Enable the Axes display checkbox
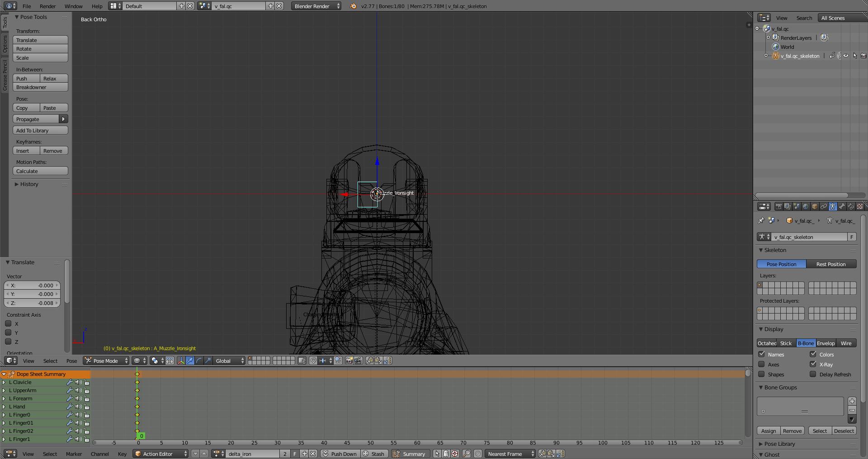Viewport: 868px width, 459px height. tap(762, 364)
